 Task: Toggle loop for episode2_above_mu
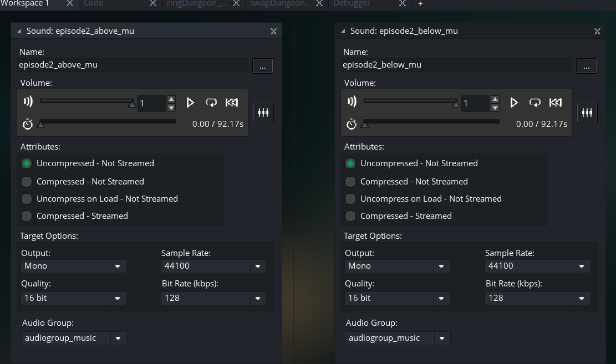click(x=211, y=102)
